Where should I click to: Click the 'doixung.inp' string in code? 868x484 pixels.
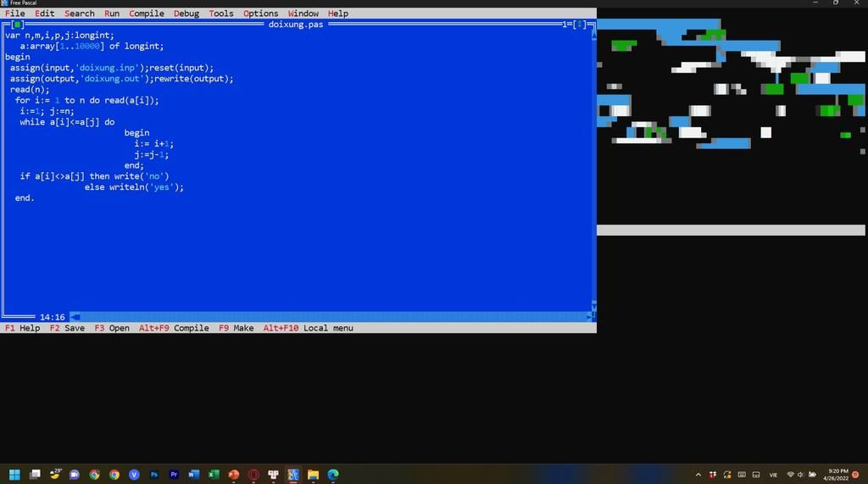tap(107, 68)
